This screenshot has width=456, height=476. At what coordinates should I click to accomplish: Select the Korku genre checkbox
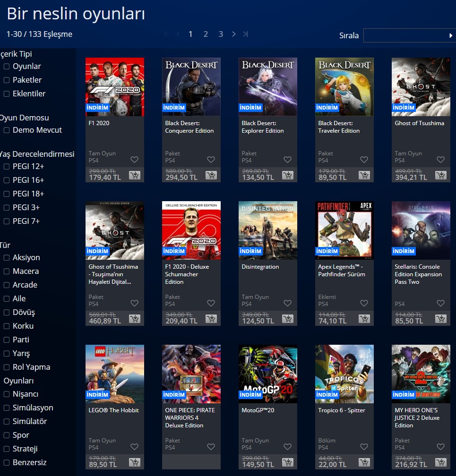pos(7,326)
